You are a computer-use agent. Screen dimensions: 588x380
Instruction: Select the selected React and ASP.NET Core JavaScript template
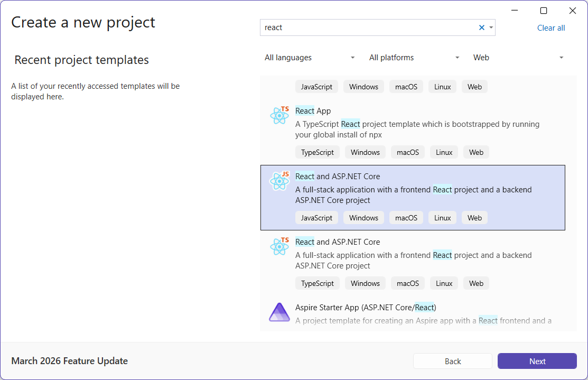(413, 197)
